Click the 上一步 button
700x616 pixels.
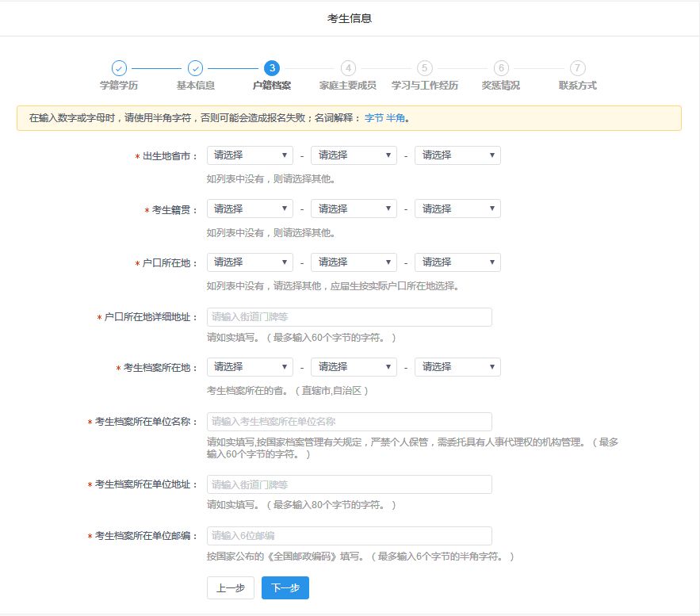[231, 588]
